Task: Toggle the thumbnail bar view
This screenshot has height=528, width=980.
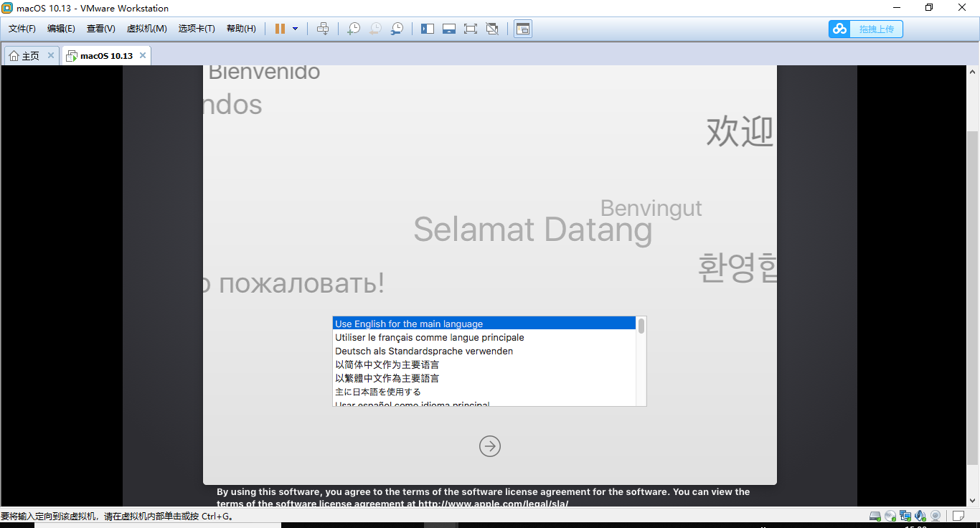Action: tap(449, 29)
